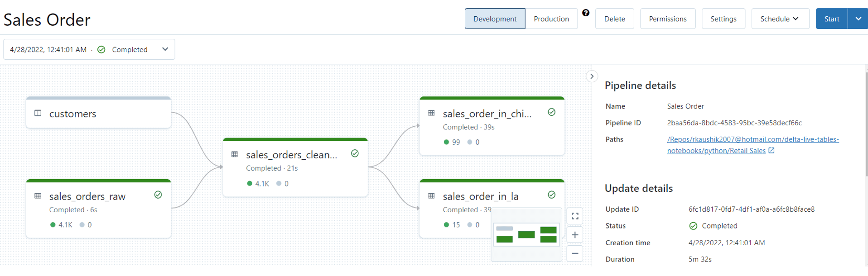868x276 pixels.
Task: Click the Delete button
Action: click(x=614, y=19)
